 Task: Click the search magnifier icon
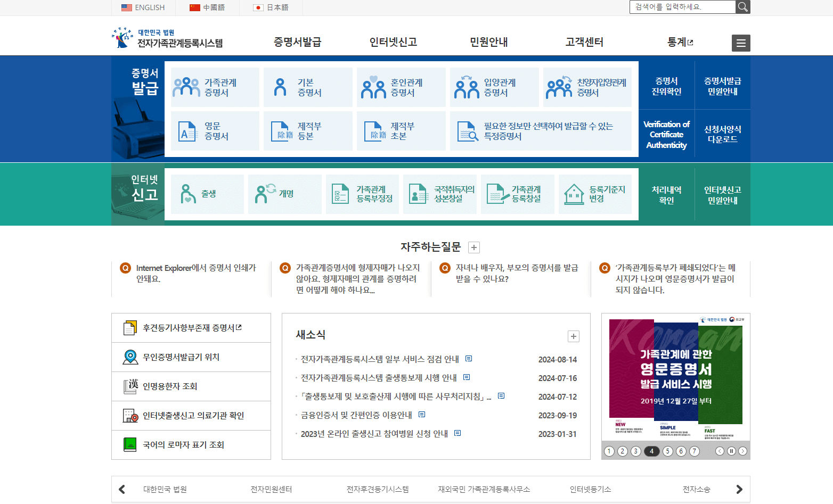(x=742, y=7)
